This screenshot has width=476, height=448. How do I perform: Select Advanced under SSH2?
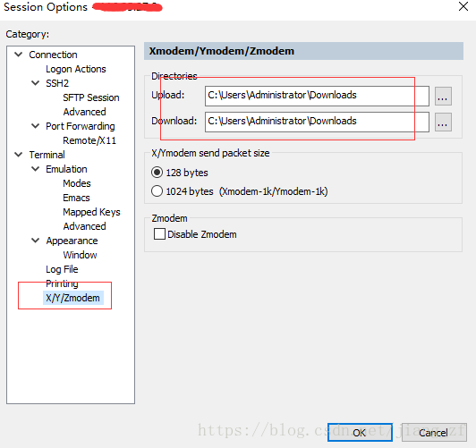tap(84, 112)
